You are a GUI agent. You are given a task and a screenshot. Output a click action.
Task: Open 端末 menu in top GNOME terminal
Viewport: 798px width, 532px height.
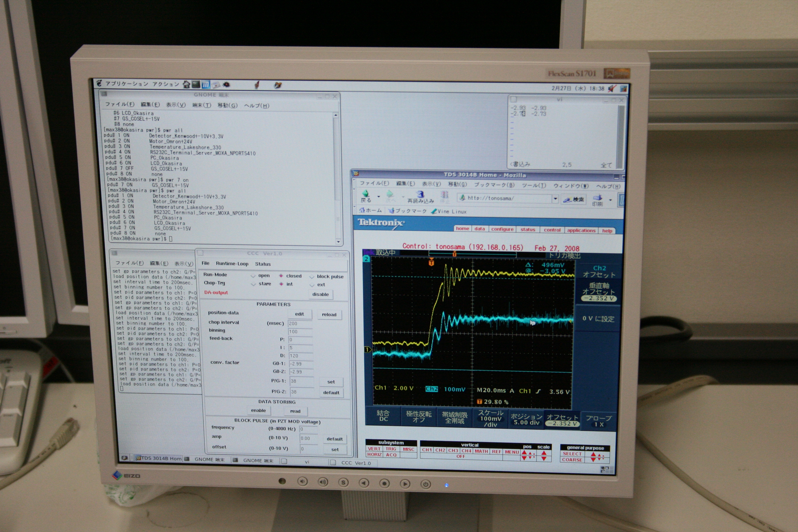tap(202, 105)
